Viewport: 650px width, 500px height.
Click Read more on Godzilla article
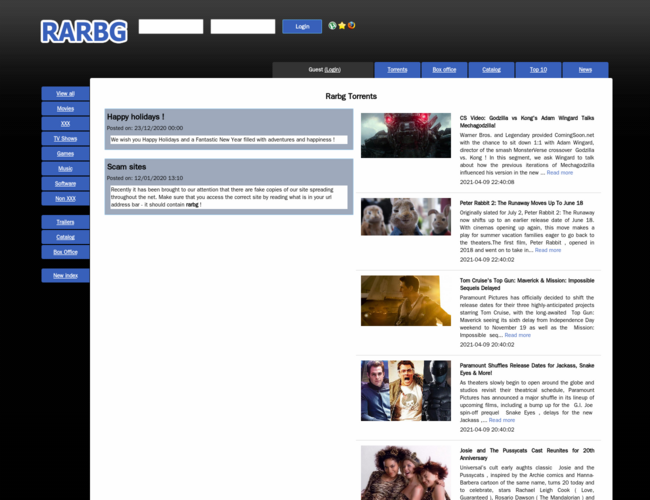point(560,172)
